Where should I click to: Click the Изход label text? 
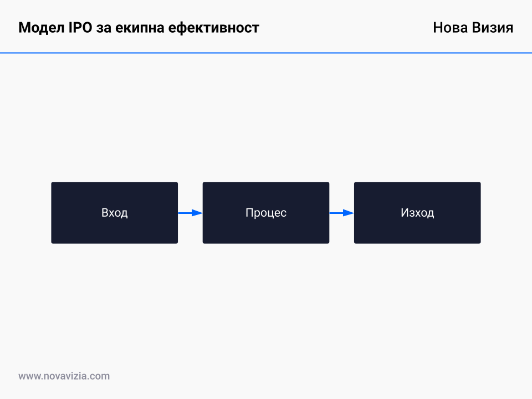[418, 212]
